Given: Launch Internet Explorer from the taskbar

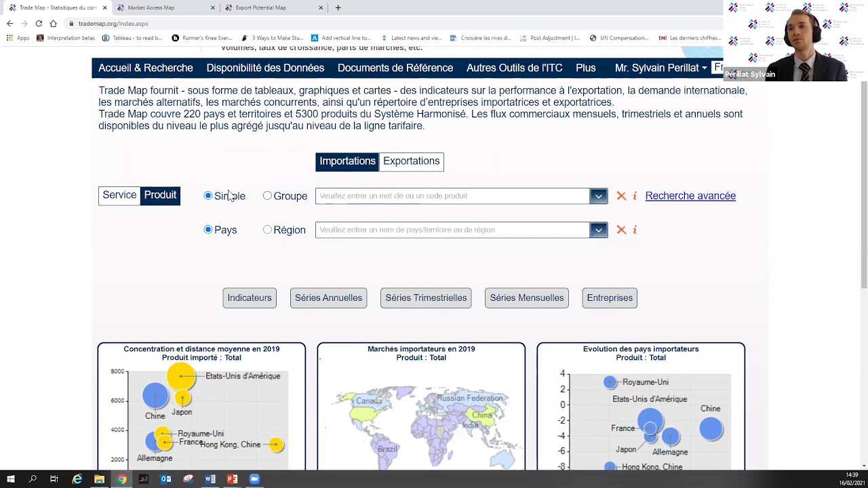Looking at the screenshot, I should coord(77,479).
